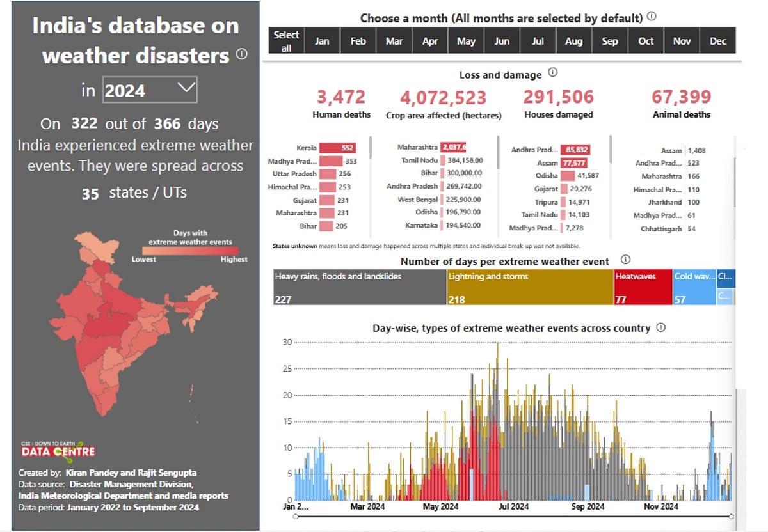The height and width of the screenshot is (532, 768).
Task: Click info icon beside Day-wise chart title
Action: tap(660, 327)
